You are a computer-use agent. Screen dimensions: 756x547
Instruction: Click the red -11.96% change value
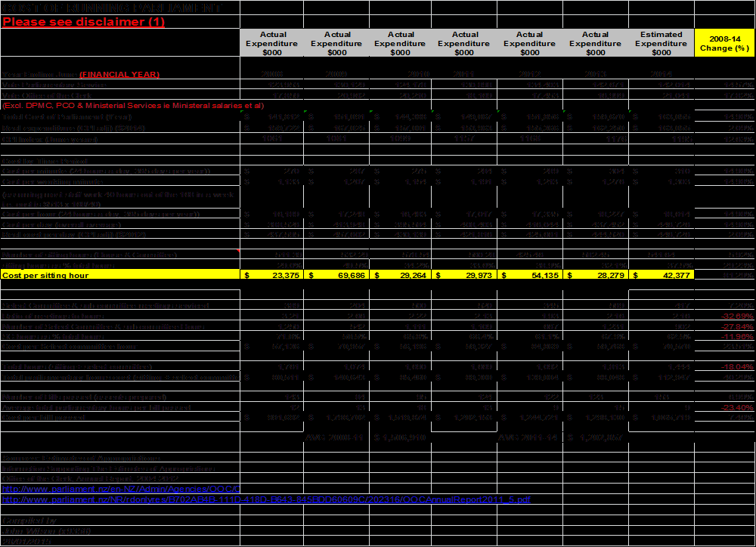pos(736,336)
